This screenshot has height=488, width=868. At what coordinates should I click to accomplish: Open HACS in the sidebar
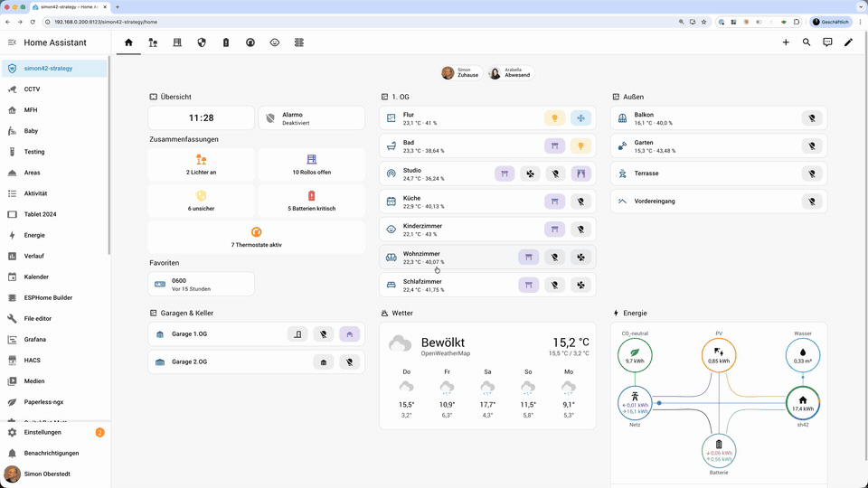coord(54,361)
